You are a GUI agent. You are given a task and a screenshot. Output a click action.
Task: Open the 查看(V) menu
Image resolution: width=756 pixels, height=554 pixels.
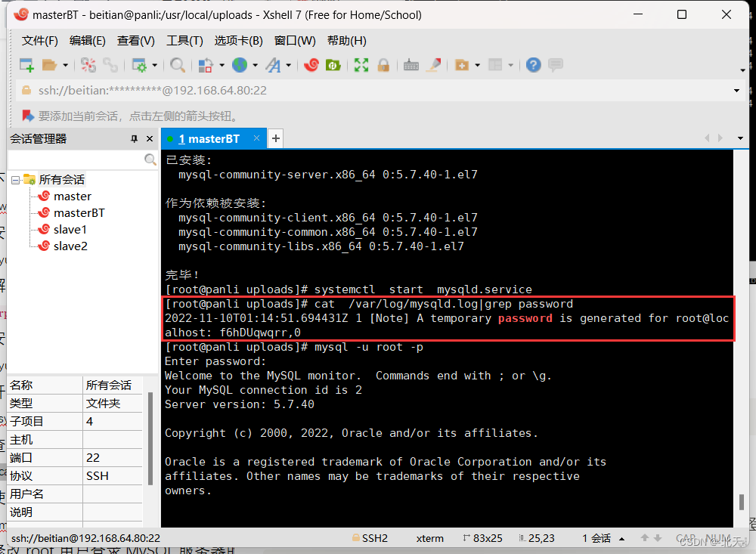point(135,41)
